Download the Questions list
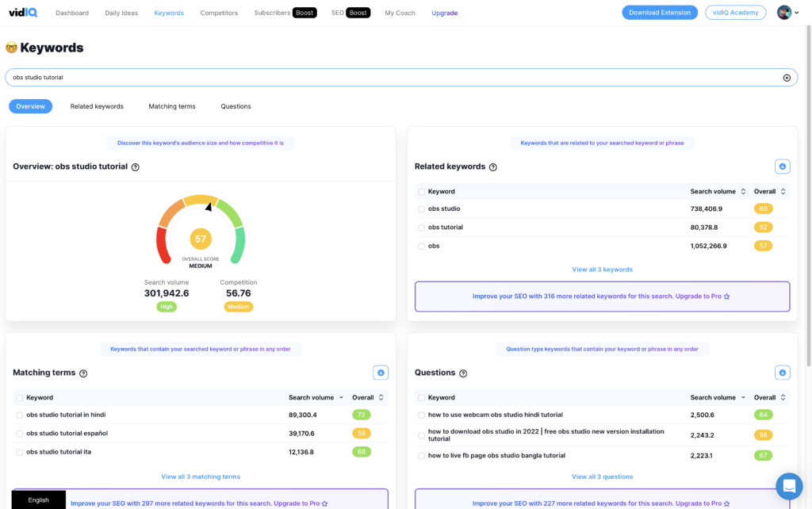The image size is (812, 509). coord(783,373)
